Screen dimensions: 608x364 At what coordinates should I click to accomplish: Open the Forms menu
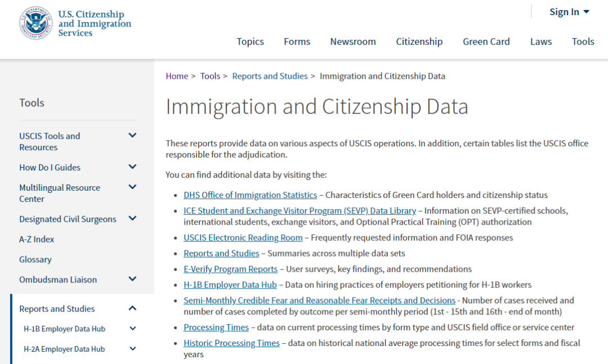coord(297,42)
